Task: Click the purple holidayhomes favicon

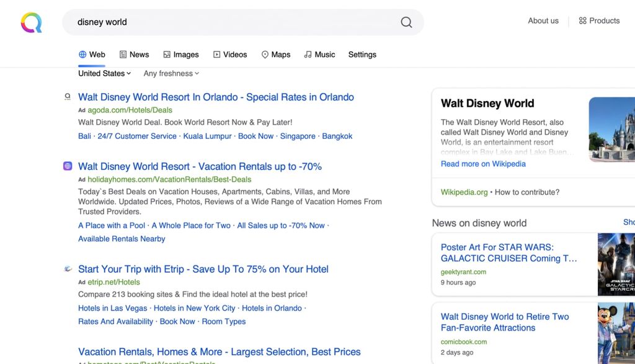Action: click(x=68, y=166)
